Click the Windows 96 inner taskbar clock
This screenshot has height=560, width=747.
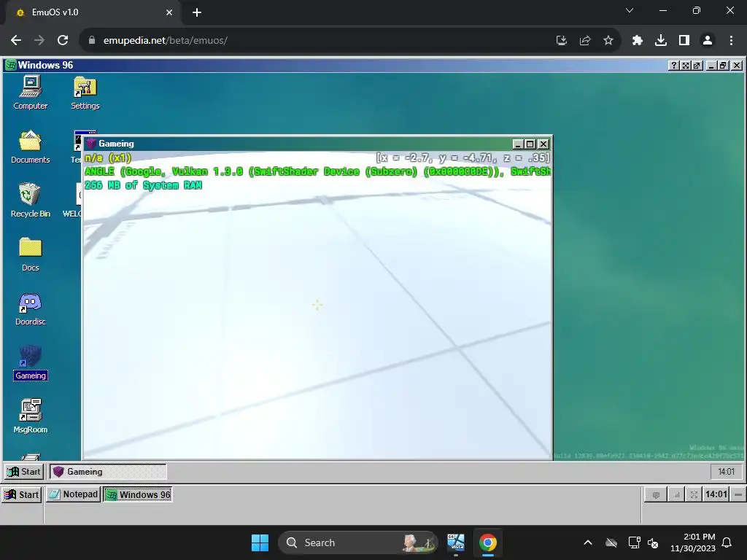click(x=726, y=472)
